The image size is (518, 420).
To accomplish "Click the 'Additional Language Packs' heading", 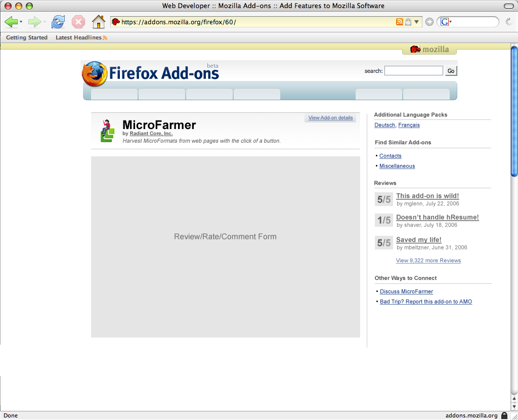I will tap(411, 115).
